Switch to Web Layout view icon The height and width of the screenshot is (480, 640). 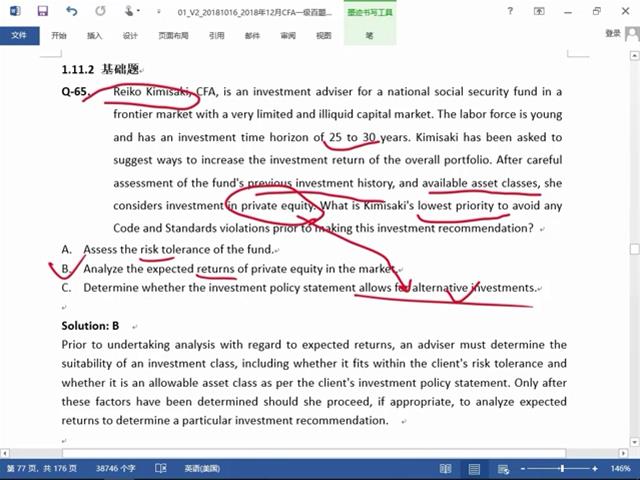pos(503,469)
